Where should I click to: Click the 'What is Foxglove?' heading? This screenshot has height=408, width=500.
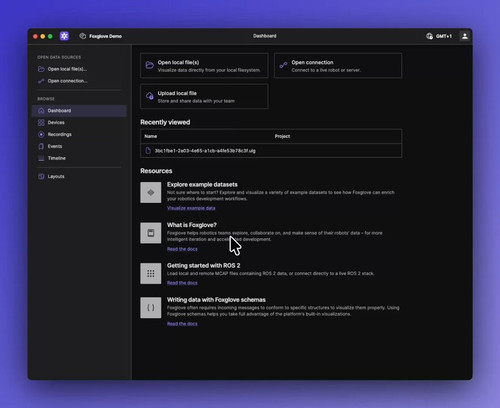[192, 225]
